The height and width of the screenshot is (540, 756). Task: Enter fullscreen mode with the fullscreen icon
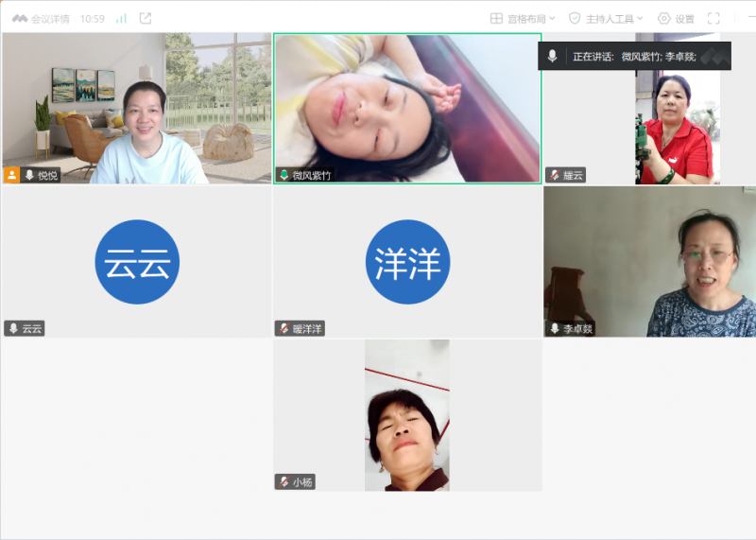pyautogui.click(x=713, y=18)
